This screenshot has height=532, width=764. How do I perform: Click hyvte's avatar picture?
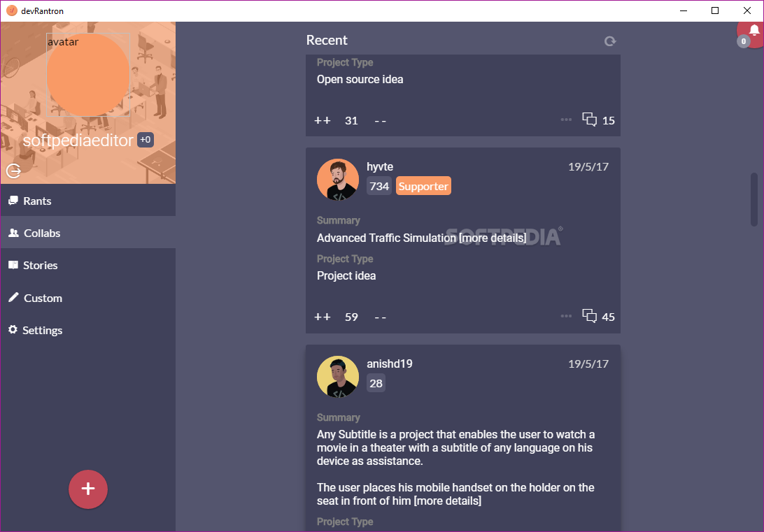tap(338, 180)
